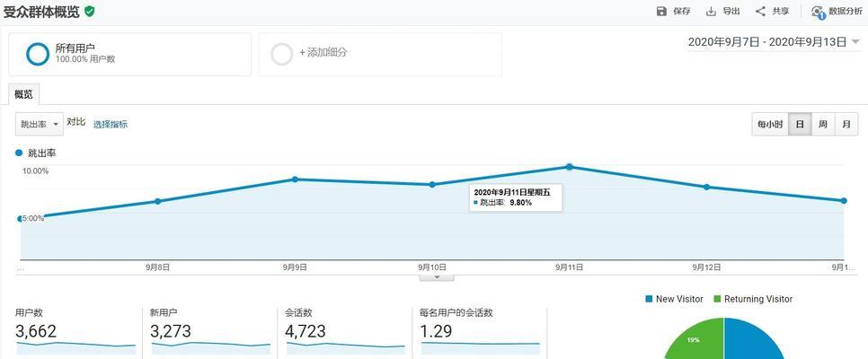Click the 9月9日 data point on chart
The width and height of the screenshot is (868, 359).
coord(295,179)
